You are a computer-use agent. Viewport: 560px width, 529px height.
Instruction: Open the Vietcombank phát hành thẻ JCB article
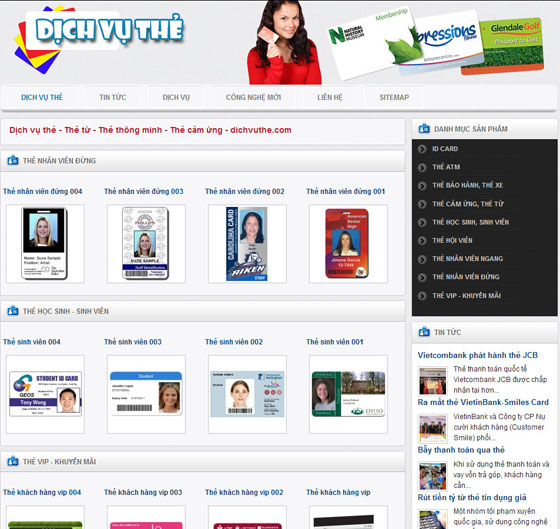tap(478, 355)
